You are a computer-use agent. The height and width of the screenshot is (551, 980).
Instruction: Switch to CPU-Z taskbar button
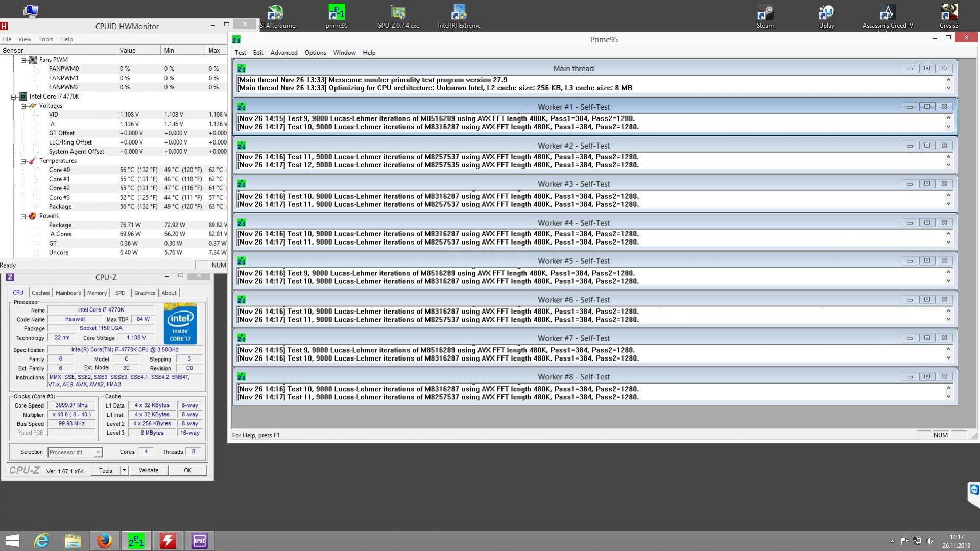[199, 540]
